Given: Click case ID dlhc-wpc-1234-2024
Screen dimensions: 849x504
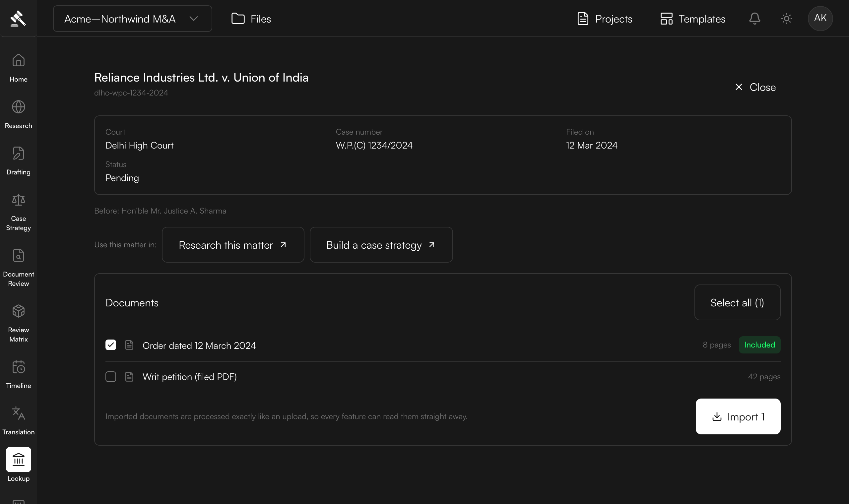Looking at the screenshot, I should click(131, 93).
